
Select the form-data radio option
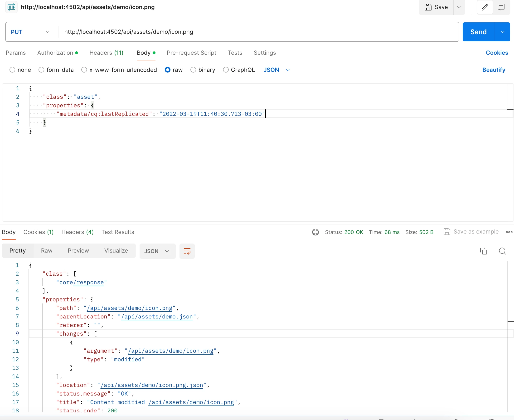click(41, 70)
